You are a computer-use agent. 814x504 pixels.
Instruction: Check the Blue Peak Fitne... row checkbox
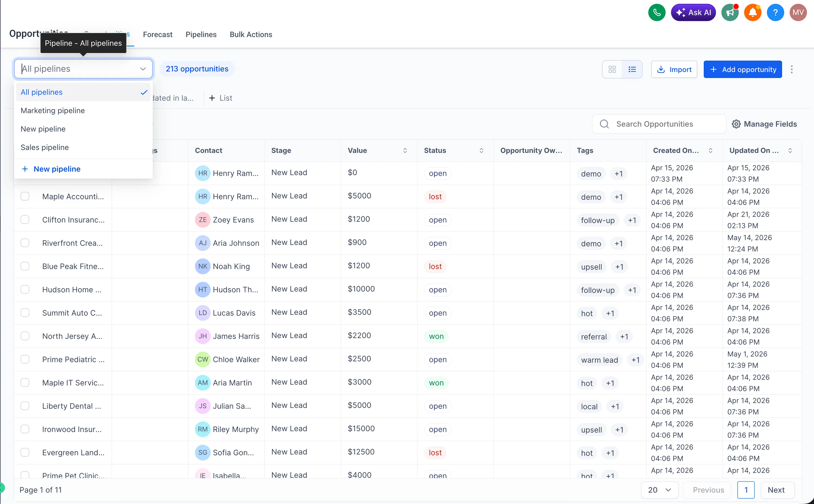pyautogui.click(x=25, y=266)
